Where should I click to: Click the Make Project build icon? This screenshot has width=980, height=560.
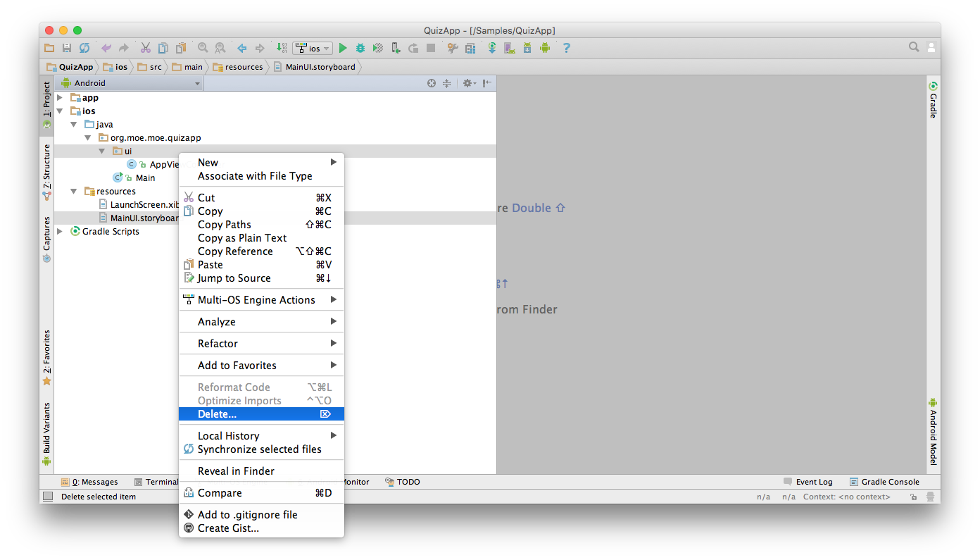tap(282, 48)
